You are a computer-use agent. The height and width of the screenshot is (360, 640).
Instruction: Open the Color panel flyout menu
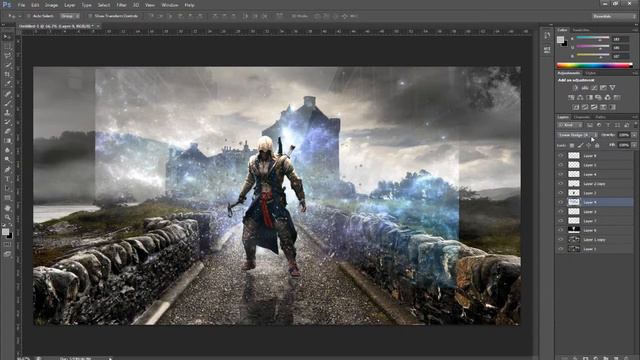point(635,30)
